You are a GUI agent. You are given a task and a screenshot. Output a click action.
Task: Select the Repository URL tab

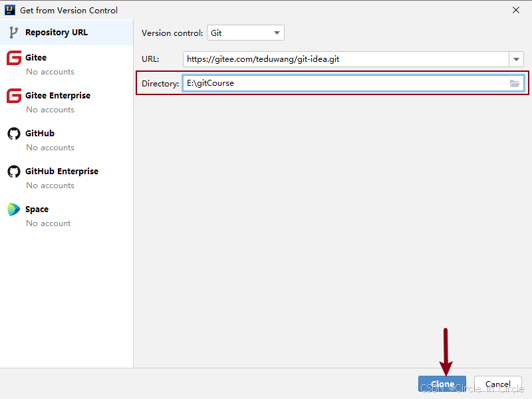click(x=57, y=33)
